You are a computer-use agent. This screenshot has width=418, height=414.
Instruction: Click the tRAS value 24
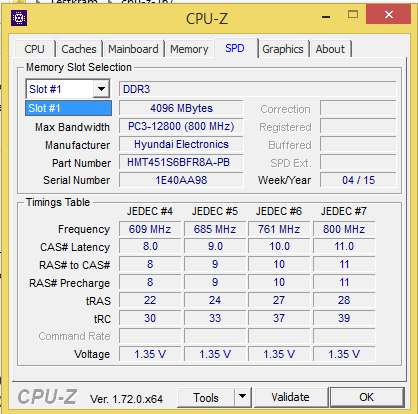click(215, 300)
